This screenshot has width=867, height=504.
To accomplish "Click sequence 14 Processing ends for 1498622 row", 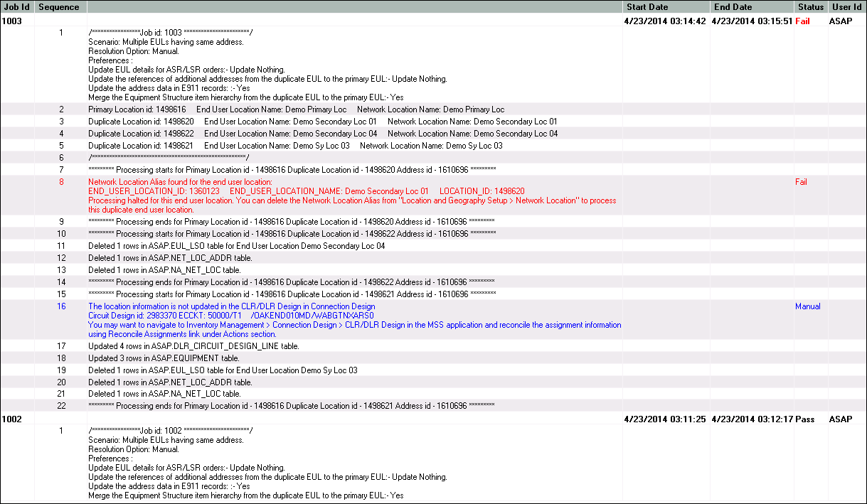I will pyautogui.click(x=433, y=282).
